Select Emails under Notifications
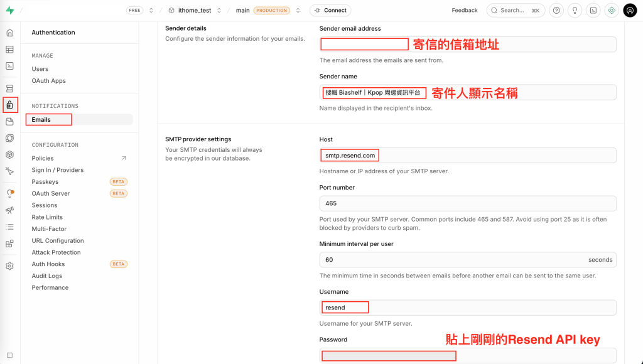This screenshot has height=364, width=643. click(79, 120)
